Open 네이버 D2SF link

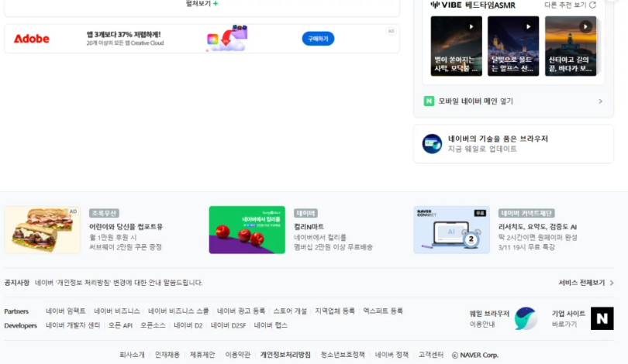228,325
